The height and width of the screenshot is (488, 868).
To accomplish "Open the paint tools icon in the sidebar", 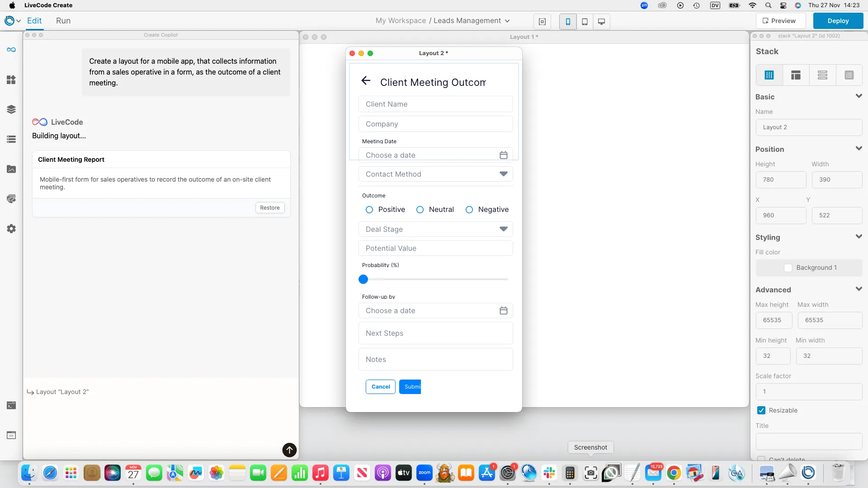I will click(11, 199).
